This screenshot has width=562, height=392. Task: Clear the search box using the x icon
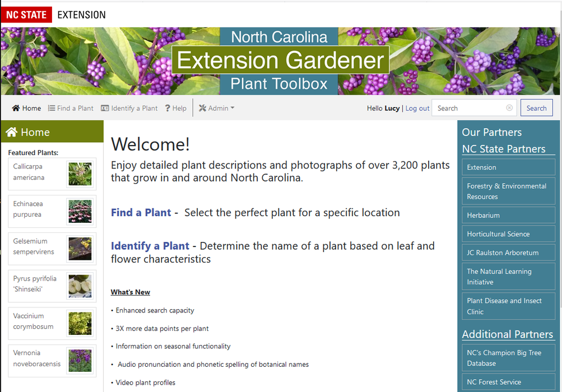tap(509, 108)
